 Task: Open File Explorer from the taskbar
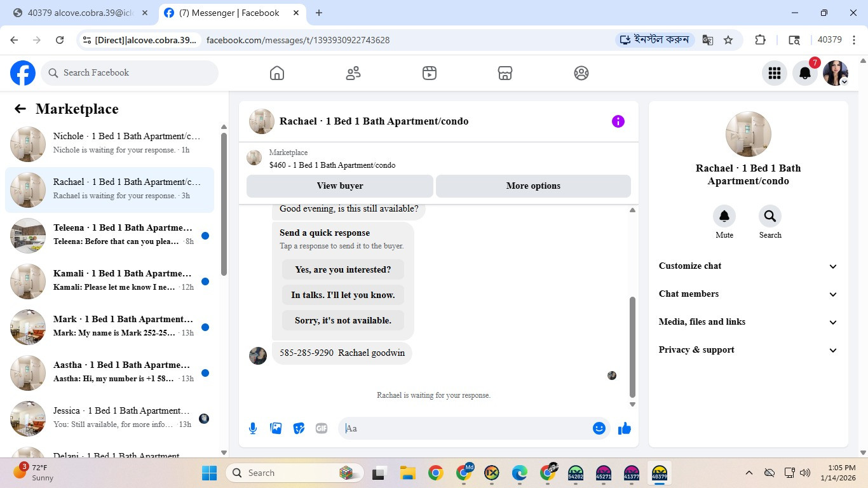point(407,473)
